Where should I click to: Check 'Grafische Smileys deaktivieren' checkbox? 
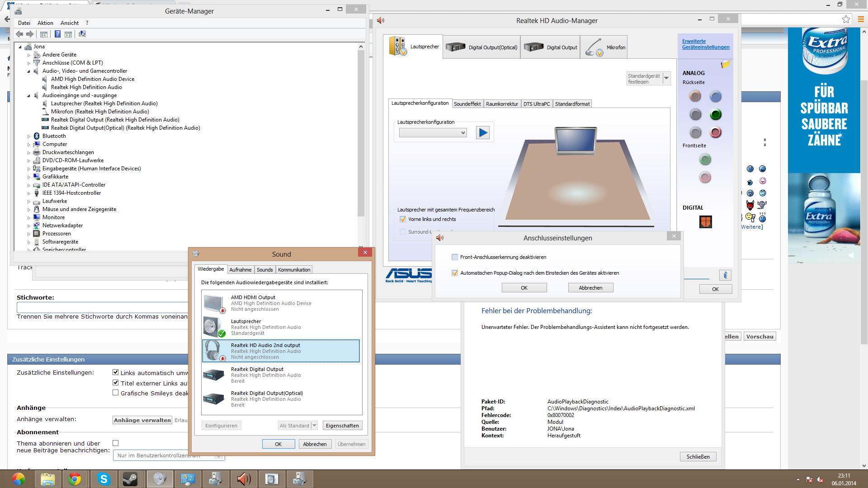pyautogui.click(x=116, y=393)
